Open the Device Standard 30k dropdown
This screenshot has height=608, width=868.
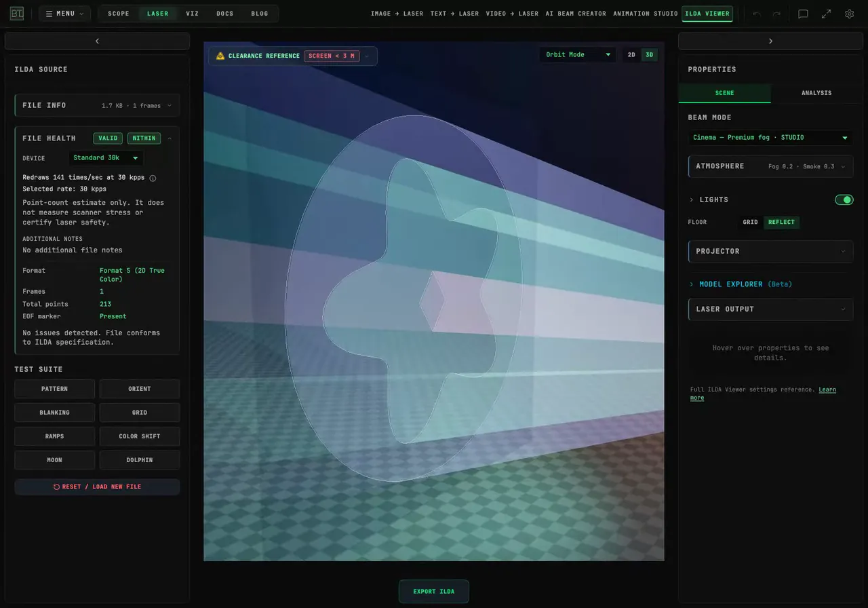106,158
